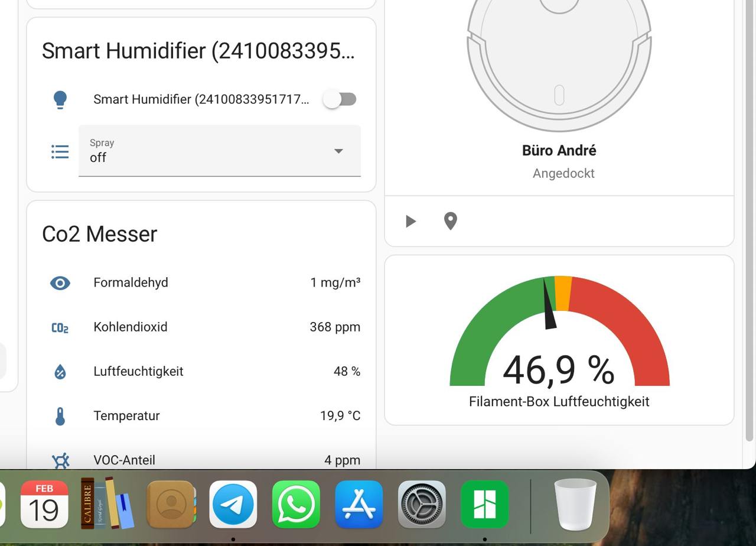Click the Temperatur thermometer icon
Image resolution: width=756 pixels, height=546 pixels.
tap(60, 417)
